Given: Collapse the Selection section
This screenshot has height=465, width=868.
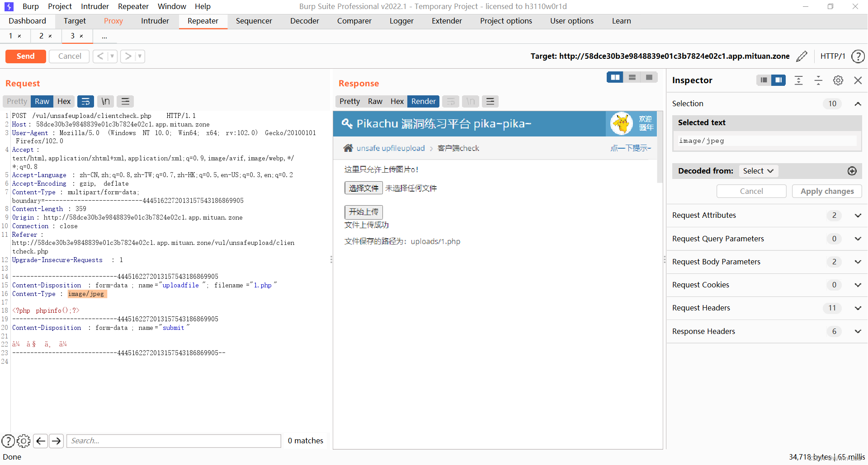Looking at the screenshot, I should (x=858, y=103).
